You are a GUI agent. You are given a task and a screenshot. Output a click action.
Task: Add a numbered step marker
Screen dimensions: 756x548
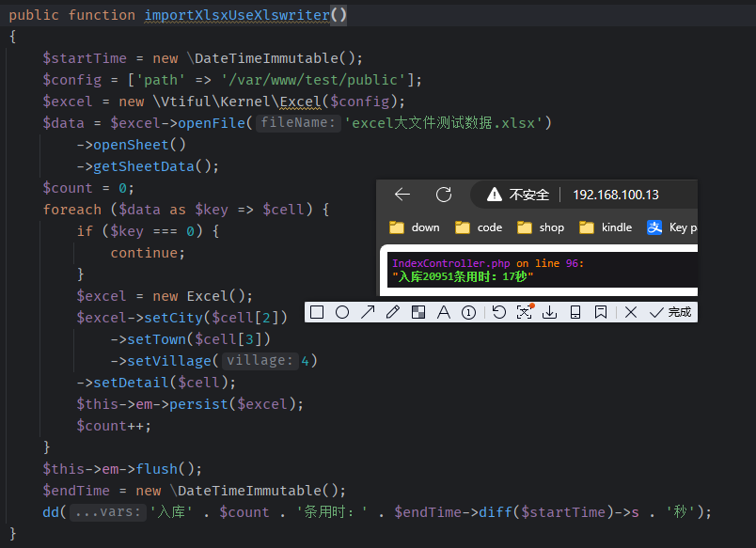point(468,312)
